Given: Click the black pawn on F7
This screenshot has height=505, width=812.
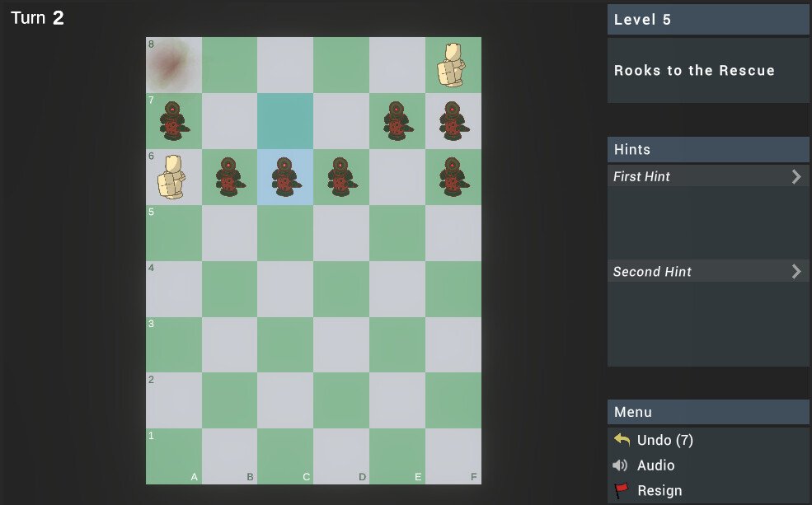Looking at the screenshot, I should click(x=453, y=120).
